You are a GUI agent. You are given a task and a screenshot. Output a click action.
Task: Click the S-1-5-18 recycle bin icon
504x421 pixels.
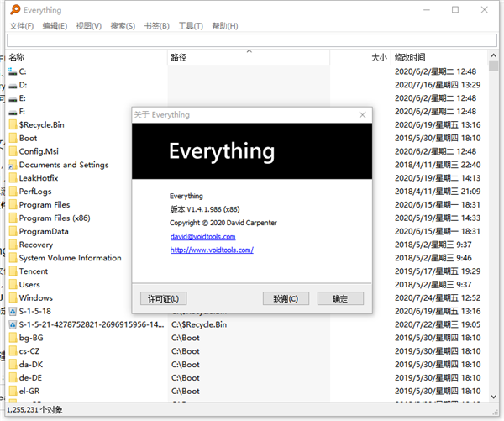[x=13, y=311]
